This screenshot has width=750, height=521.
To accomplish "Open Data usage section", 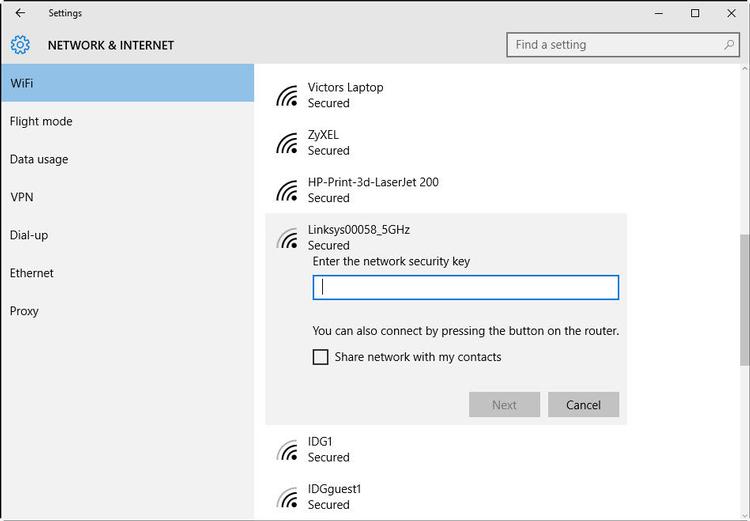I will (x=39, y=159).
